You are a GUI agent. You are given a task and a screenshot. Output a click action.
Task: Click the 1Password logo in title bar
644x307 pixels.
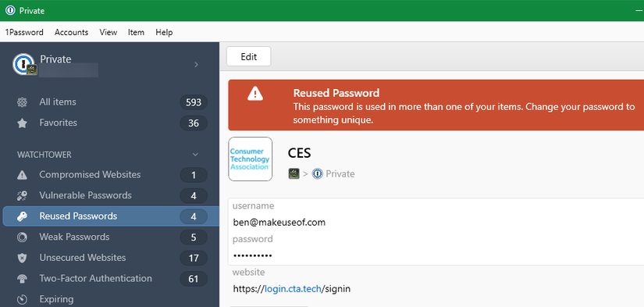click(10, 11)
